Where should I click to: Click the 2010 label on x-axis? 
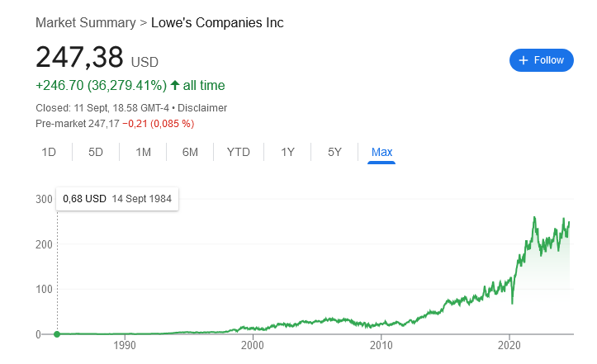pyautogui.click(x=381, y=345)
